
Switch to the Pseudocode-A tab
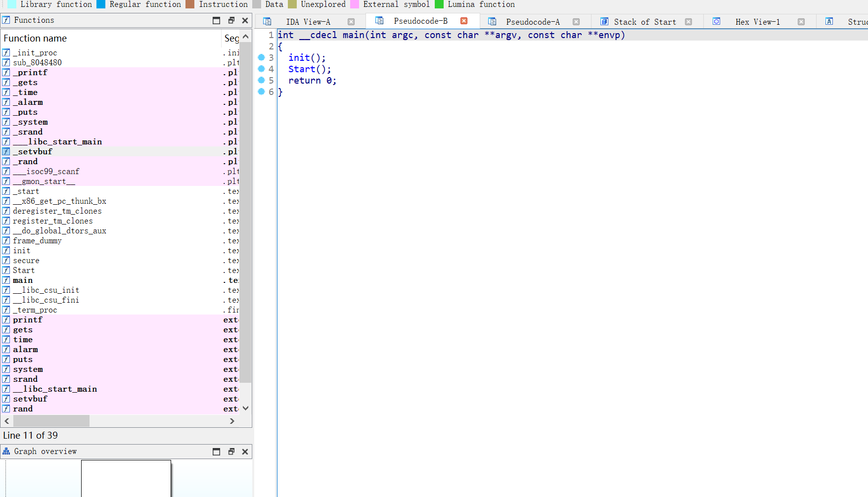coord(533,22)
